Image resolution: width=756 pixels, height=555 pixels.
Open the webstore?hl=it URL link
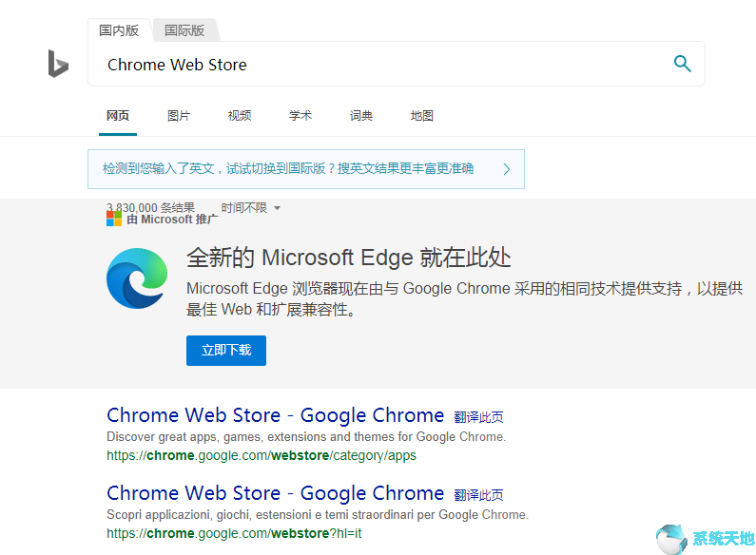point(234,533)
